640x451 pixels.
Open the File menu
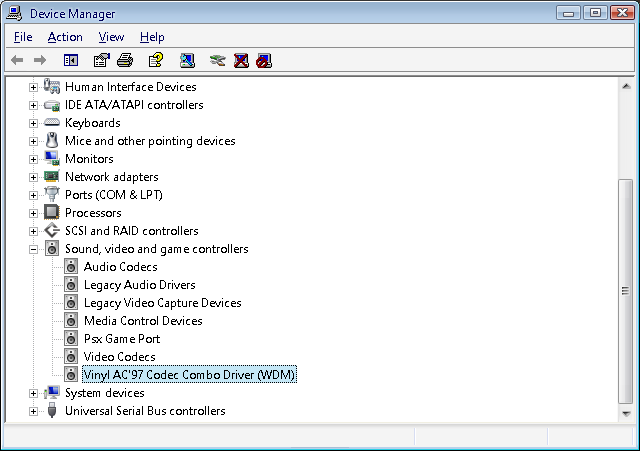click(23, 37)
